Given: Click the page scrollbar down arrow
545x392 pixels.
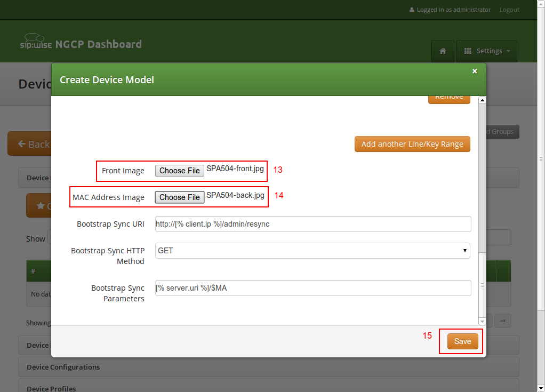Looking at the screenshot, I should point(541,388).
